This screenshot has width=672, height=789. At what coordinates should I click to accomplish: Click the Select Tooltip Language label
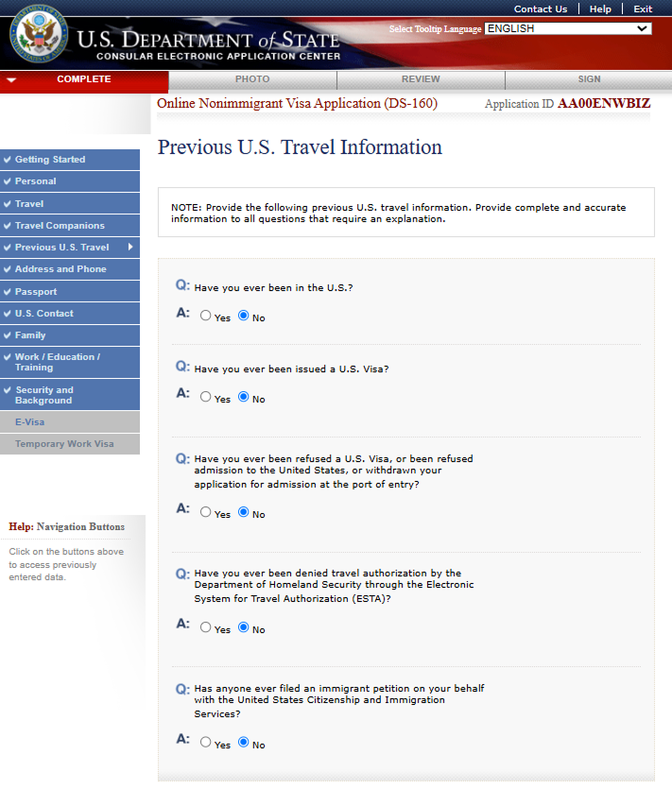[435, 29]
